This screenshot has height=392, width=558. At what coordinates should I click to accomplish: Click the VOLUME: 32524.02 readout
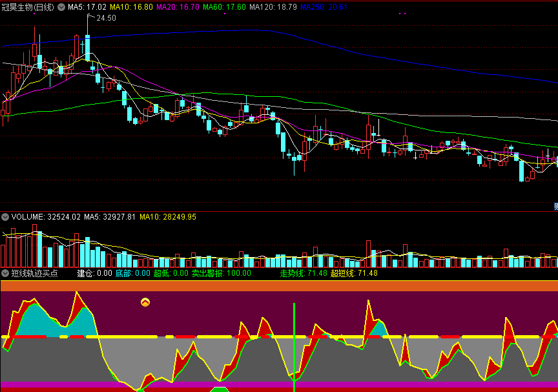[x=46, y=216]
